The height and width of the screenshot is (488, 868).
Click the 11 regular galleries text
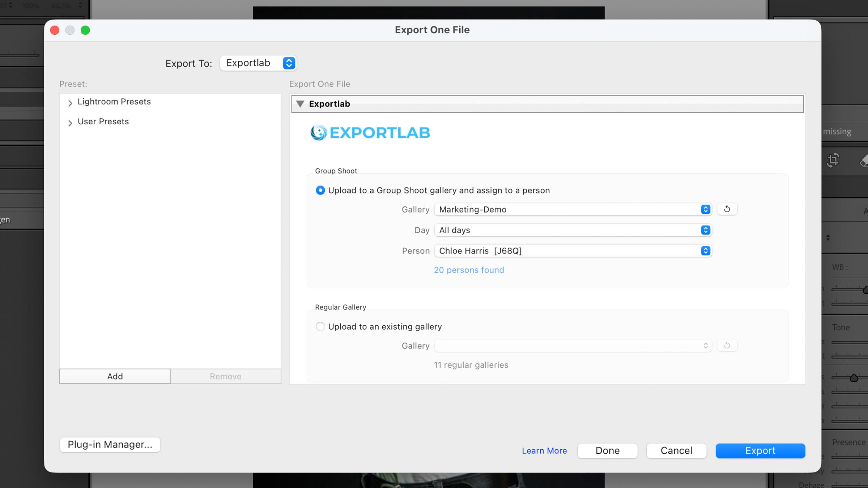471,365
